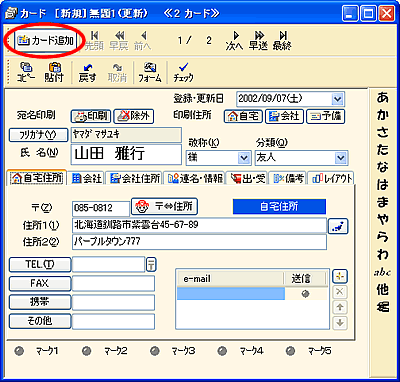Click the 携帯 mobile button
400x382 pixels.
40,302
